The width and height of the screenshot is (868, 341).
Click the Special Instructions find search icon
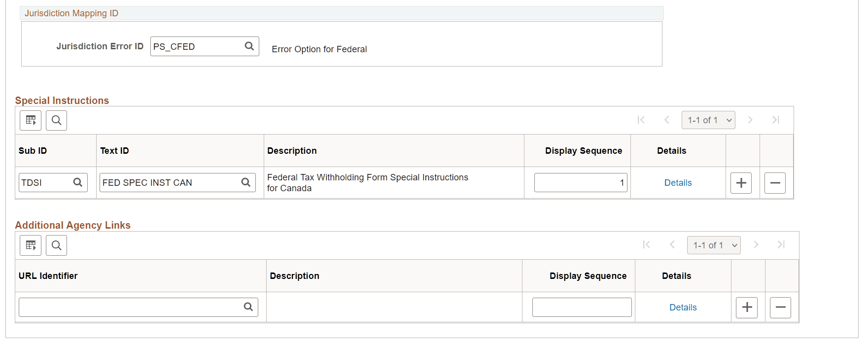point(56,120)
